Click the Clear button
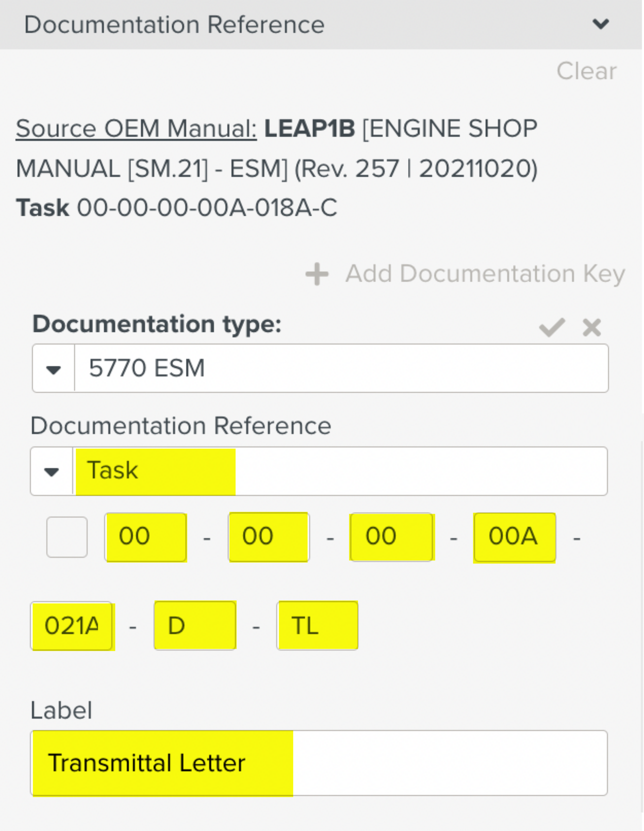Image resolution: width=644 pixels, height=831 pixels. [x=586, y=71]
